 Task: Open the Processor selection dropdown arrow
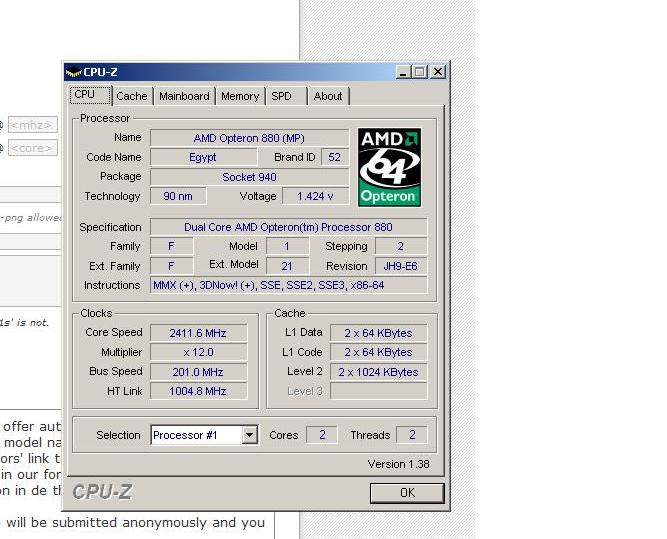pyautogui.click(x=250, y=435)
